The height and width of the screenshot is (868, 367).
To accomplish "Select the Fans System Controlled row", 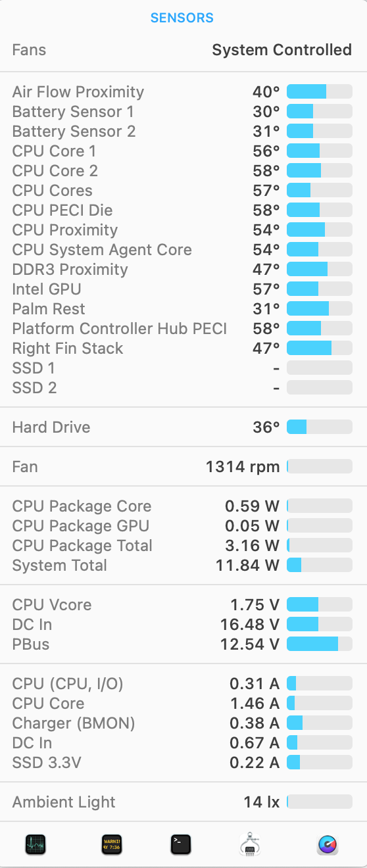I will click(183, 50).
